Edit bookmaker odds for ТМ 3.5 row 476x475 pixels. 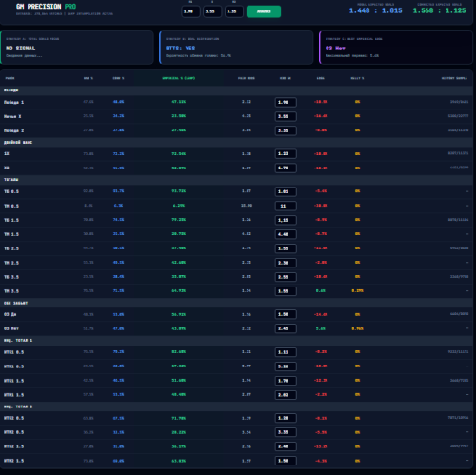pos(286,291)
